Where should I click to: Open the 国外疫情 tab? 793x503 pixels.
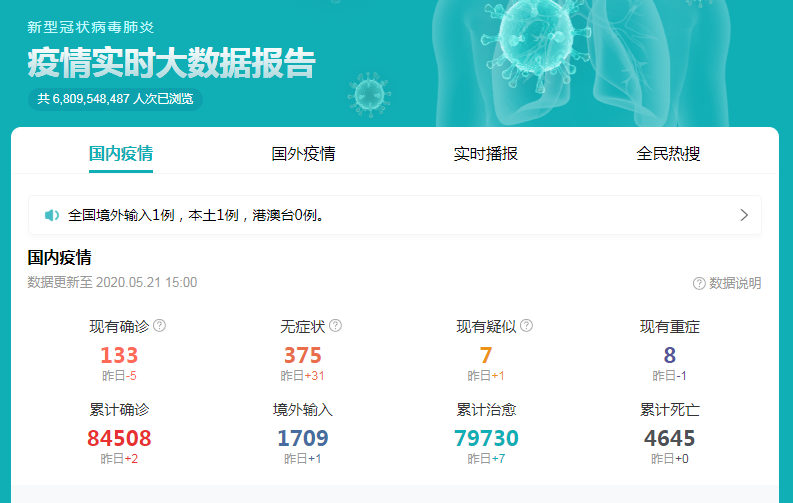coord(303,154)
